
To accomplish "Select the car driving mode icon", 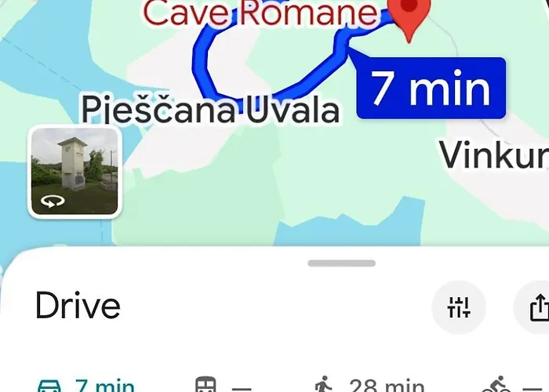I will click(49, 386).
